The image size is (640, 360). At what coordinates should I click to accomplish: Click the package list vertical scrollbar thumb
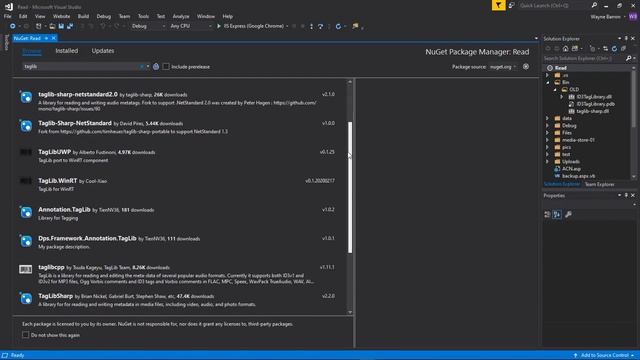click(x=350, y=187)
